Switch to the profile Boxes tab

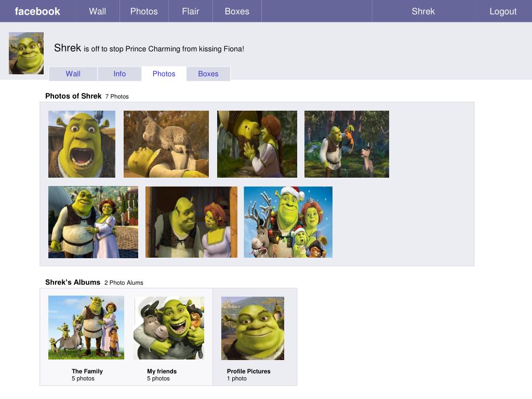[x=208, y=74]
